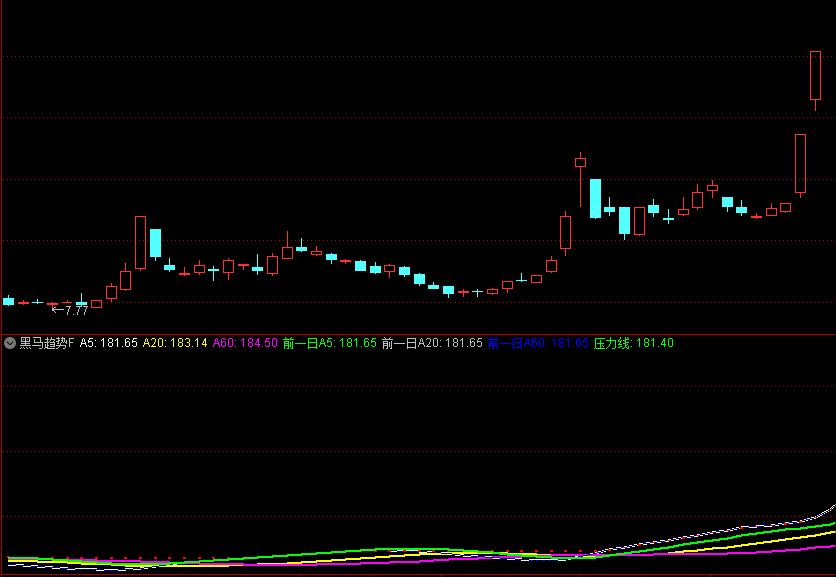836x577 pixels.
Task: Click the green 前一日A5 label
Action: (329, 343)
